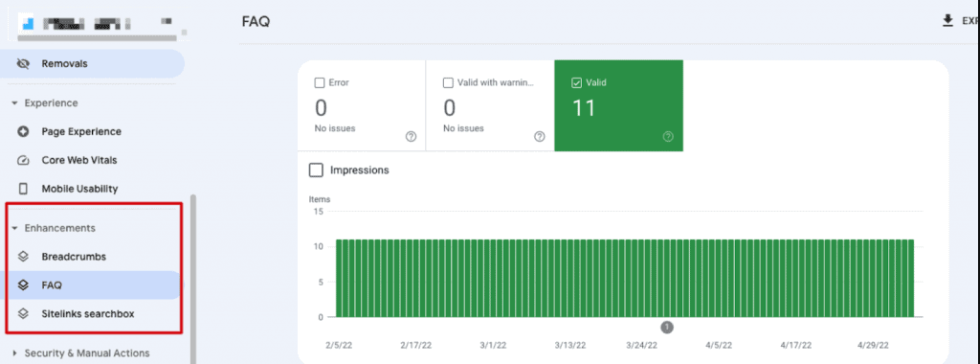Click the Page Experience plus-circle icon
The width and height of the screenshot is (980, 364).
tap(23, 131)
